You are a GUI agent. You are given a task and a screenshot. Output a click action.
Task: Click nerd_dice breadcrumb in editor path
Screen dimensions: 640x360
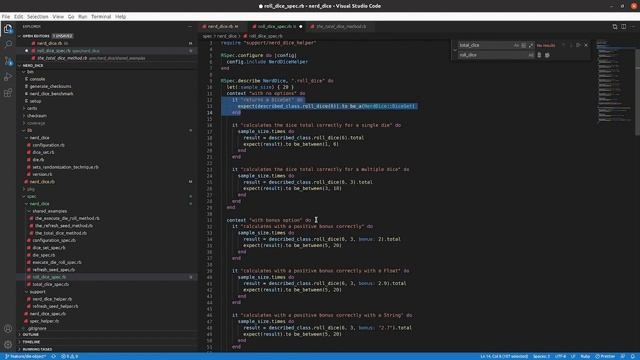click(227, 36)
